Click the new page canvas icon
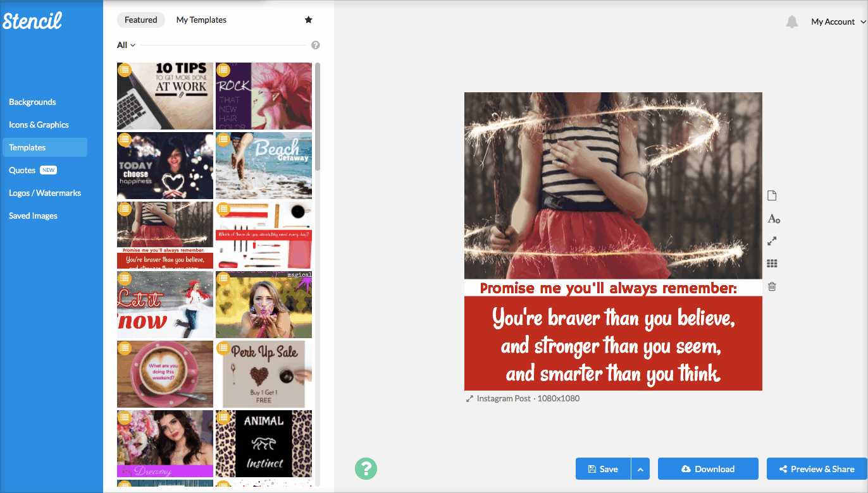The width and height of the screenshot is (868, 493). click(772, 195)
